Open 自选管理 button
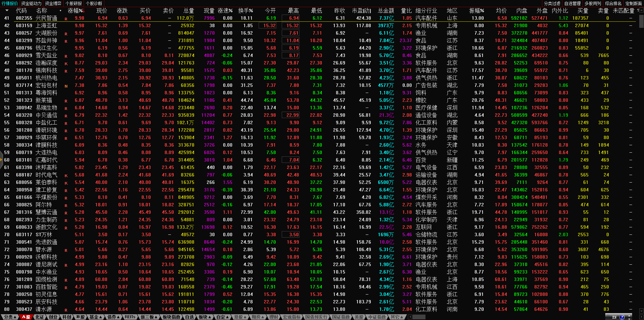Viewport: 644px width, 320px height. [x=572, y=3]
